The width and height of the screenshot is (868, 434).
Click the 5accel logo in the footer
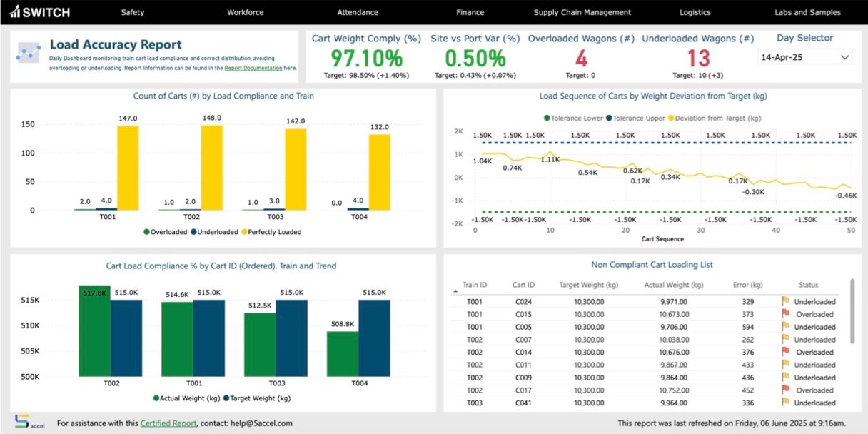[x=29, y=422]
